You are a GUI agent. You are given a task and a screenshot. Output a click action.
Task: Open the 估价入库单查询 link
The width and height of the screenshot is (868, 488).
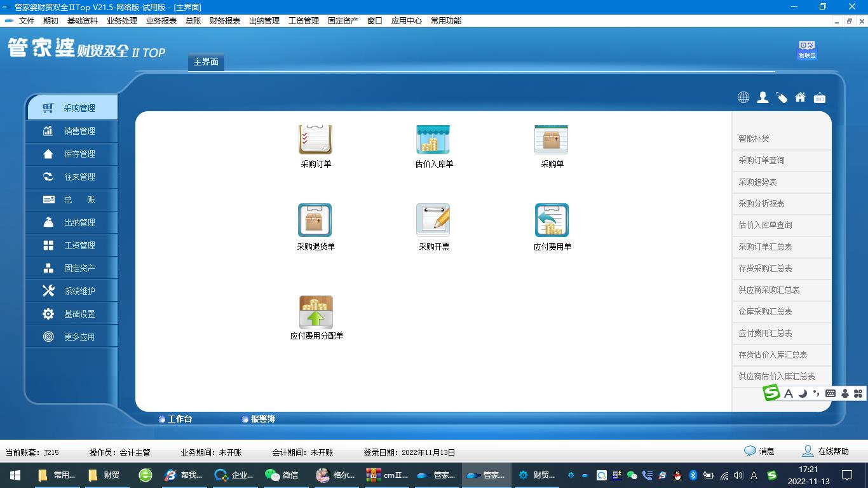coord(765,225)
